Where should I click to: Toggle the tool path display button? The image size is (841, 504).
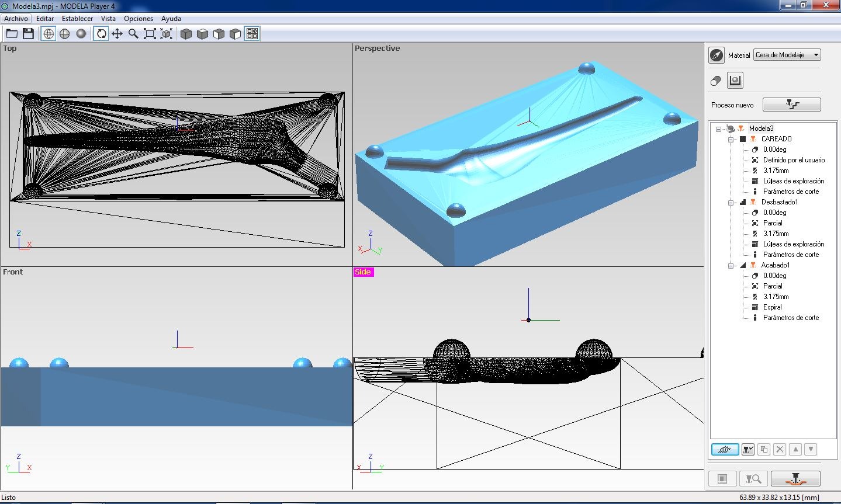[725, 450]
